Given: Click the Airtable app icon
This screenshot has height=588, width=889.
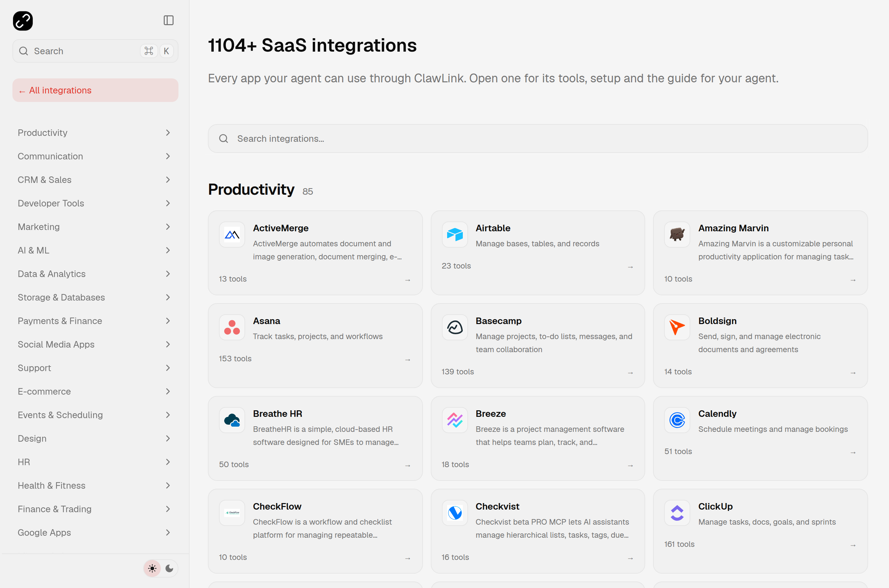Looking at the screenshot, I should (x=455, y=235).
